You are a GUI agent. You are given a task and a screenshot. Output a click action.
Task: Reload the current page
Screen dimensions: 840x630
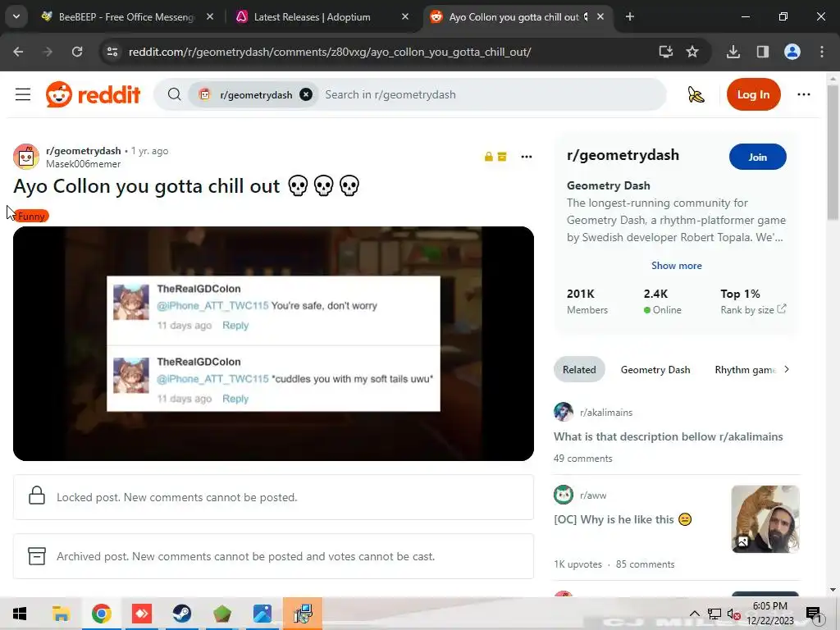(x=77, y=52)
